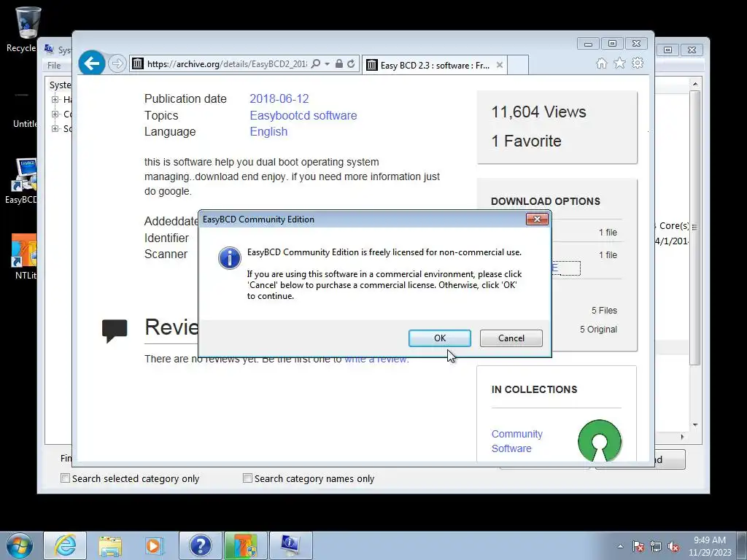Enable Search category names only checkbox
Viewport: 747px width, 560px height.
[247, 478]
